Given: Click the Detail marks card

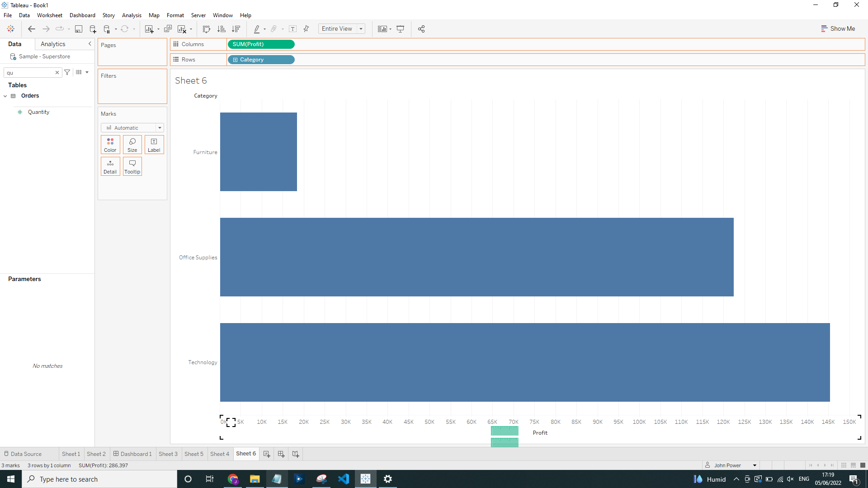Looking at the screenshot, I should point(110,166).
